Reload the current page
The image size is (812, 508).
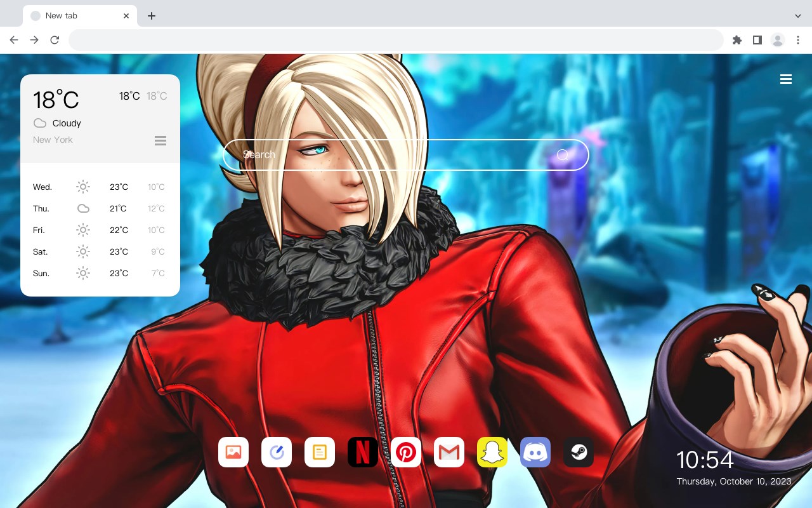pyautogui.click(x=55, y=40)
